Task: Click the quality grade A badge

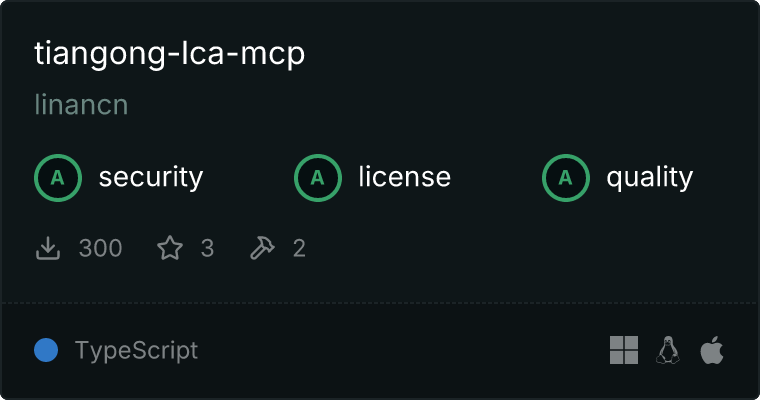Action: click(566, 178)
